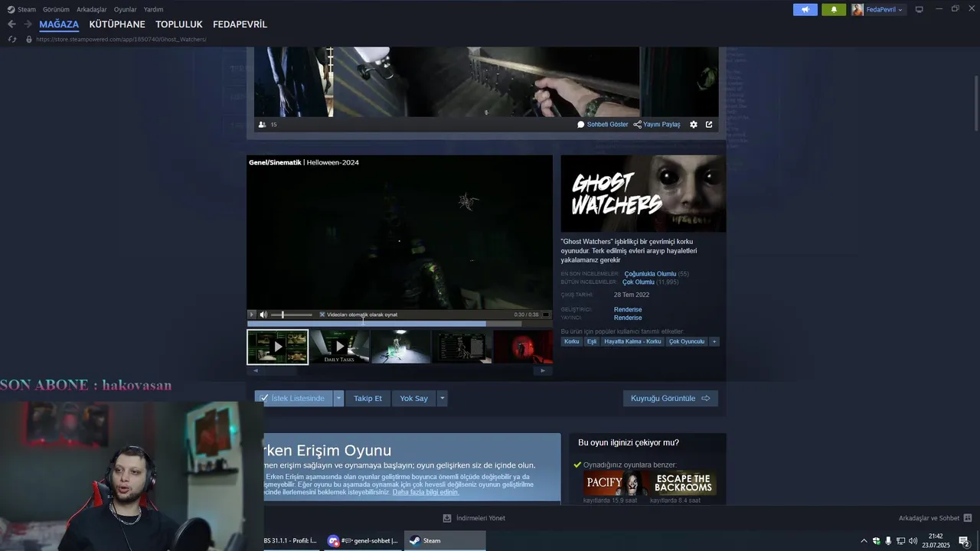
Task: Reload the store page
Action: (12, 39)
